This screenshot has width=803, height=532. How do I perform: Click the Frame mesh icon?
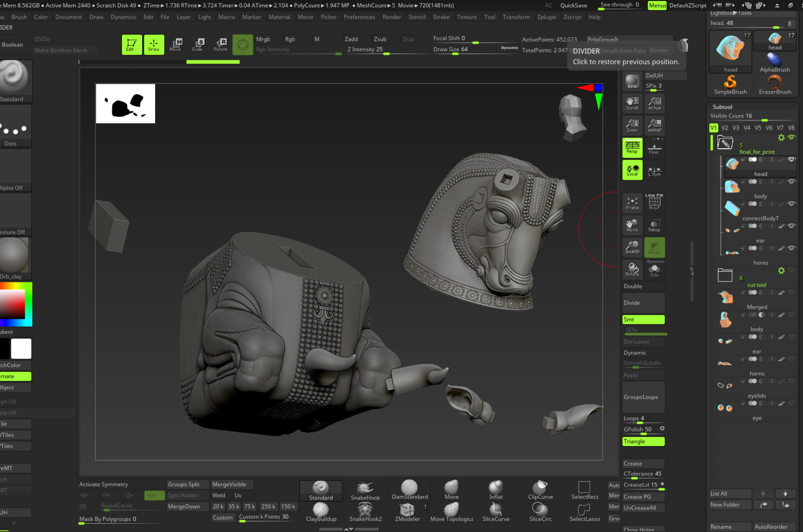[x=632, y=203]
